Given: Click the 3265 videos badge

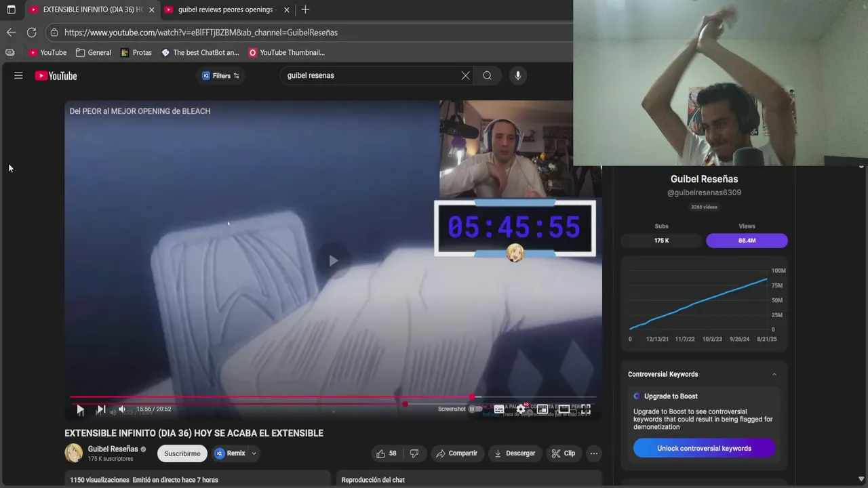Looking at the screenshot, I should coord(704,207).
